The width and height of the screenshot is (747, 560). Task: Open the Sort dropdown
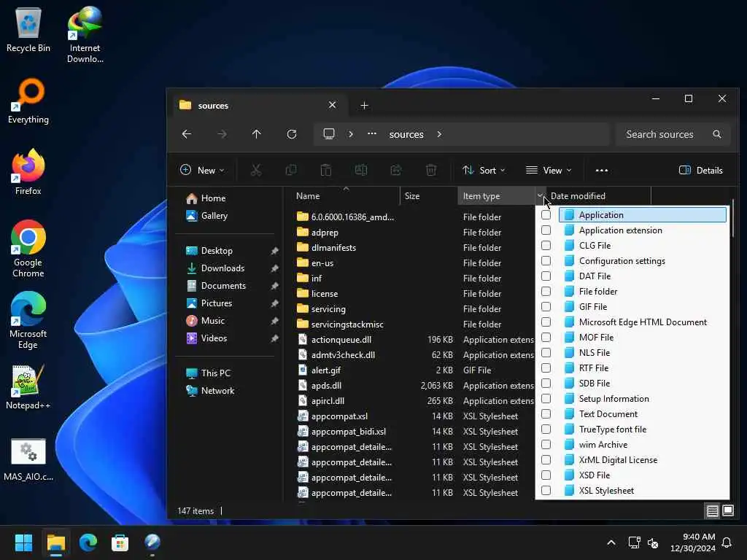click(x=484, y=170)
